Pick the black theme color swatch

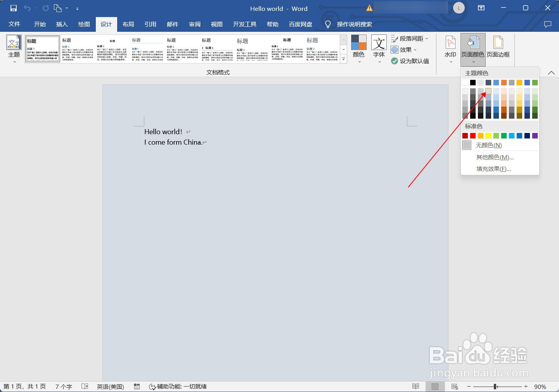click(473, 83)
